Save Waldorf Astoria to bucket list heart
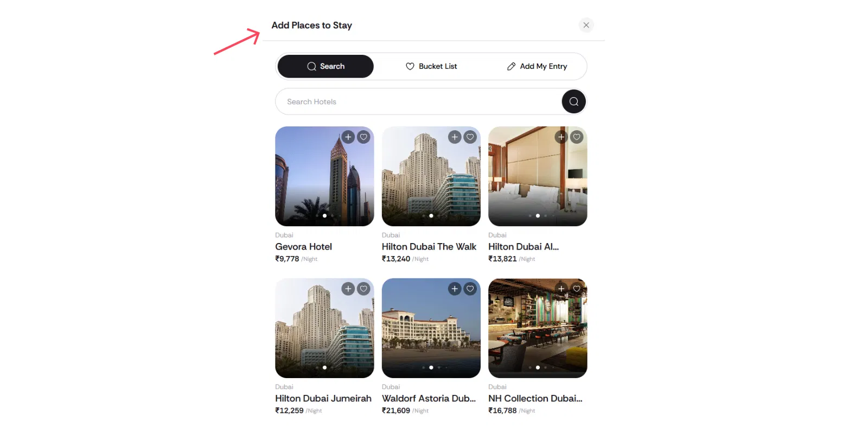Image resolution: width=868 pixels, height=434 pixels. 470,289
